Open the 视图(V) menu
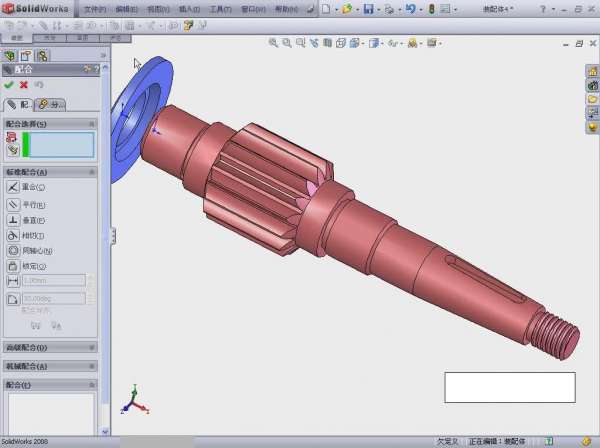Viewport: 600px width, 448px height. pos(158,9)
